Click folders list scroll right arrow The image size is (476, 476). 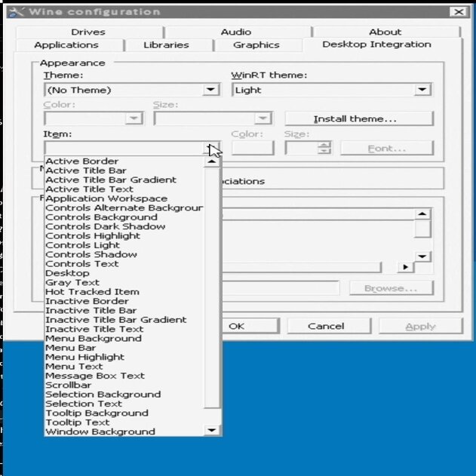[x=406, y=268]
